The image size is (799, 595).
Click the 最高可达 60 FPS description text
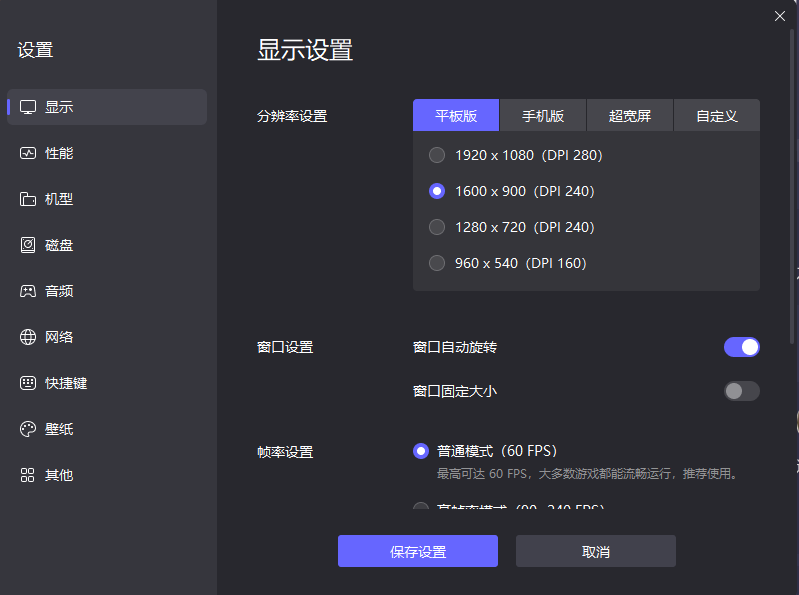(x=588, y=474)
